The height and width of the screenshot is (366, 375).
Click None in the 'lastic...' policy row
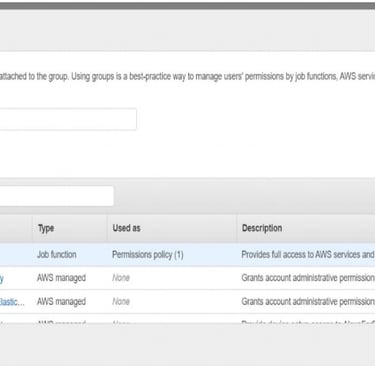121,302
